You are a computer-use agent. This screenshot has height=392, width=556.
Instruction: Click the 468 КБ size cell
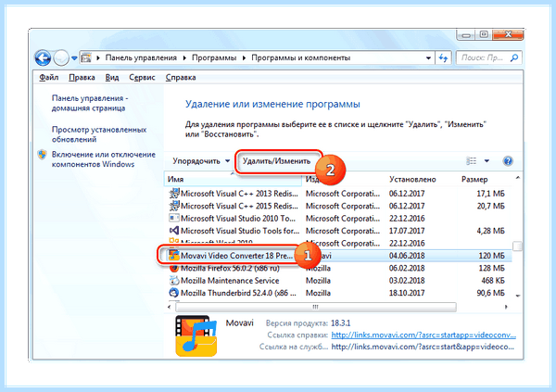click(493, 280)
